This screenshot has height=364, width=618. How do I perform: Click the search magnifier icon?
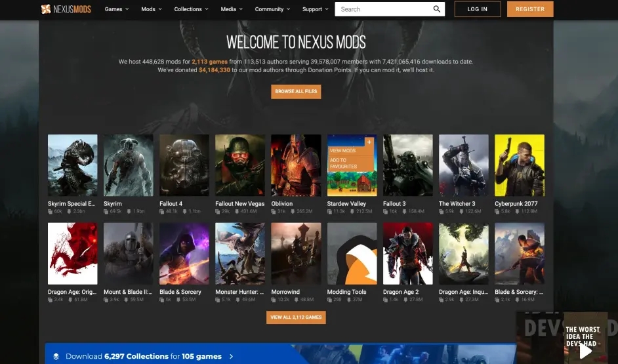pos(437,9)
